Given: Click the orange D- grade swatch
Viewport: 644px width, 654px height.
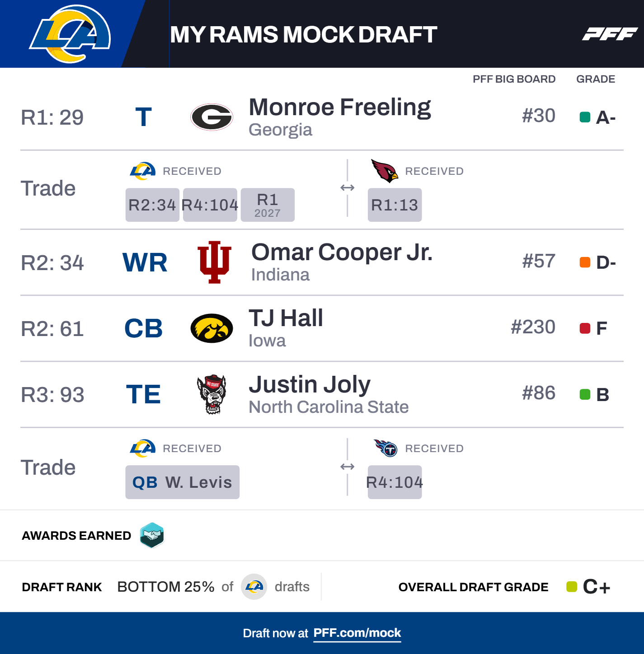Looking at the screenshot, I should click(x=585, y=262).
